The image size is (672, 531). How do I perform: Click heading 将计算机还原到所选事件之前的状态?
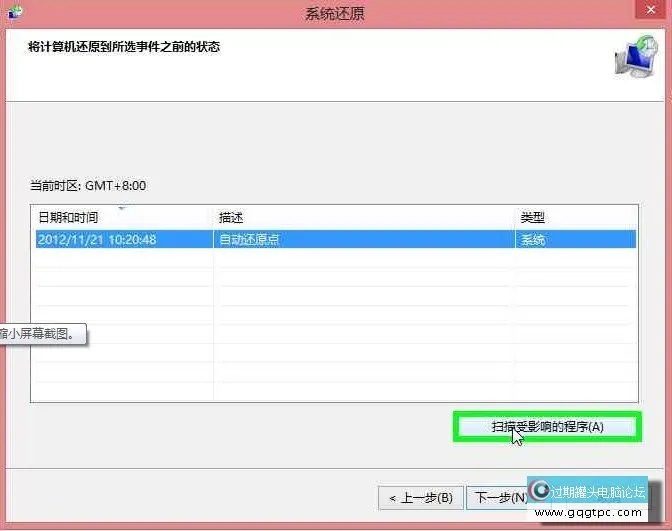pos(124,46)
